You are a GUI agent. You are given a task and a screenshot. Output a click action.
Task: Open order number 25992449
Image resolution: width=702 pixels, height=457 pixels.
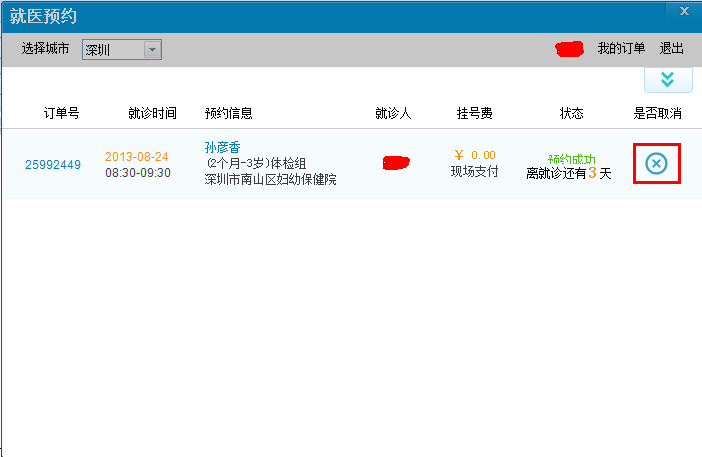pos(53,165)
